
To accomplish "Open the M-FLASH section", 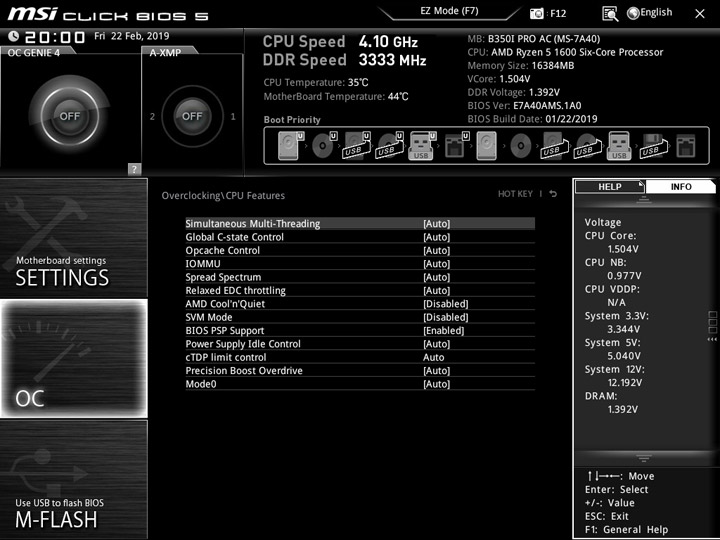I will [73, 479].
